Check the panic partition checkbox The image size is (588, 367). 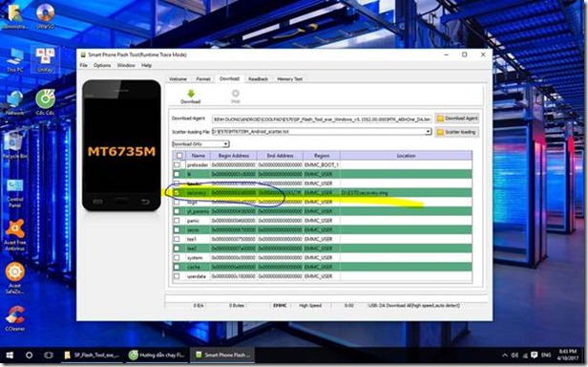coord(177,221)
